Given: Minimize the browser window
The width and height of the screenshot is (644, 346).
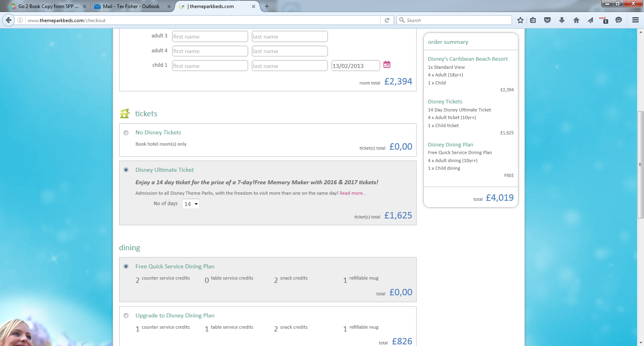Looking at the screenshot, I should [607, 4].
